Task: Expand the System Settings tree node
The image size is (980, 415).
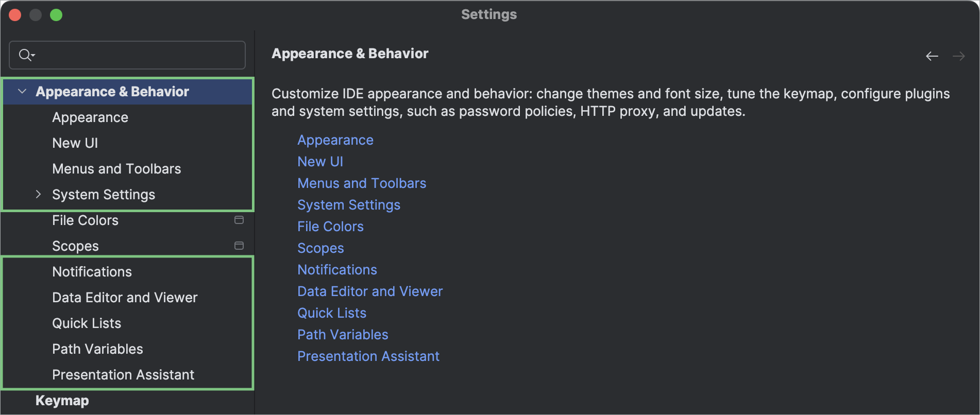Action: [x=39, y=194]
